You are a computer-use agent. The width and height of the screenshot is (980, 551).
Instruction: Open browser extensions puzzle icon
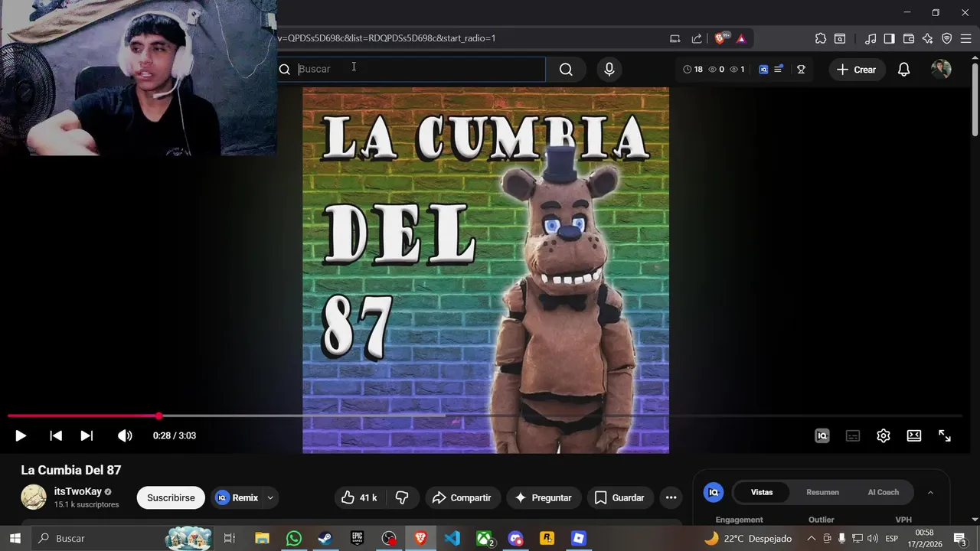[x=821, y=38]
